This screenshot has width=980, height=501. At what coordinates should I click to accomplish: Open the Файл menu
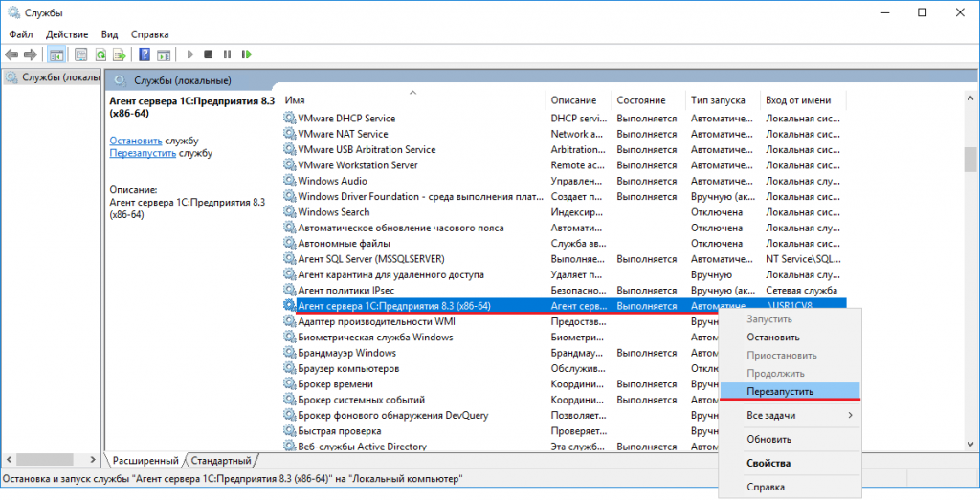21,34
